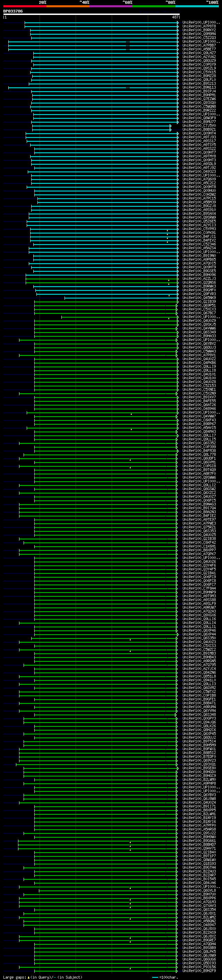
Task: Select the label UniRef100_C0KDW2
Action: click(x=199, y=194)
